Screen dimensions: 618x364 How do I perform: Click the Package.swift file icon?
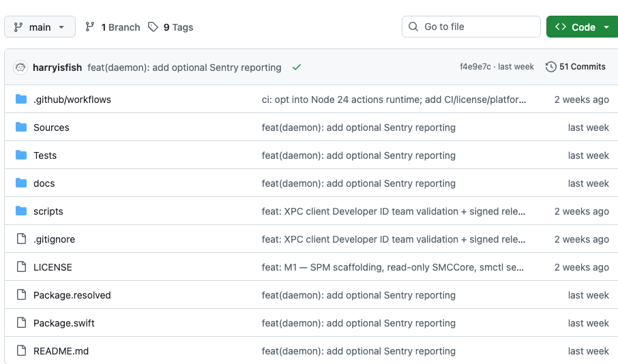21,322
